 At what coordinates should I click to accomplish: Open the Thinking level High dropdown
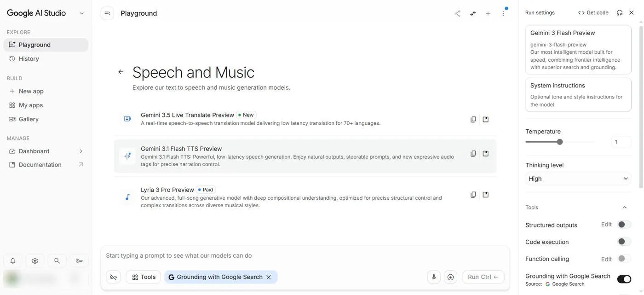[578, 179]
